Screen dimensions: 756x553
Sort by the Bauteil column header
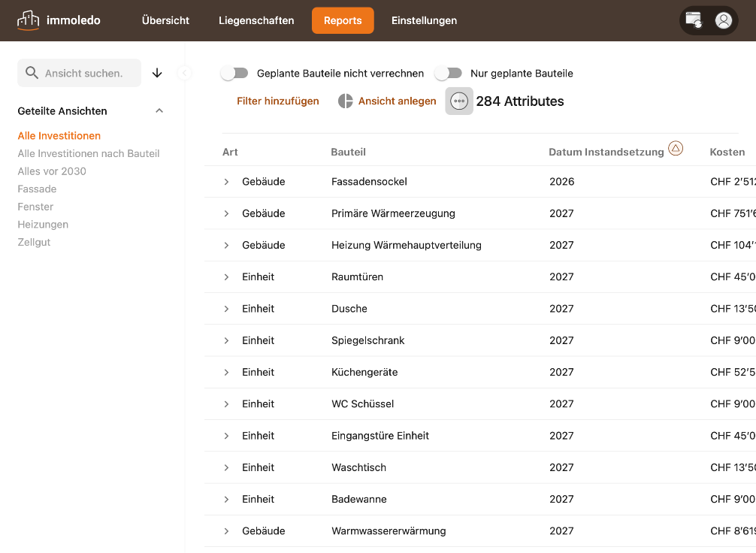pos(348,153)
